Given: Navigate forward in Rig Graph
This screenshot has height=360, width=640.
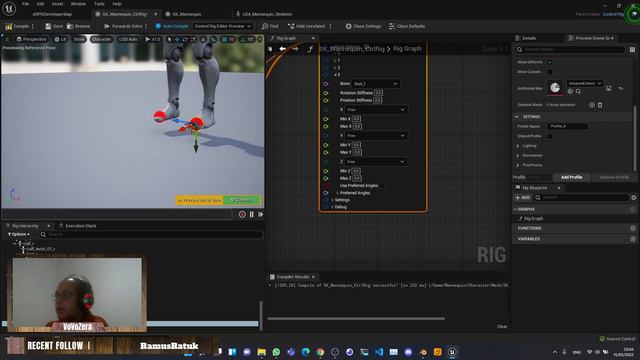Looking at the screenshot, I should click(x=295, y=49).
